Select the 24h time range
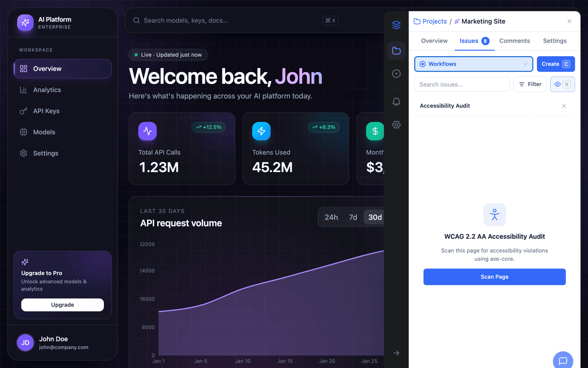 pos(331,217)
